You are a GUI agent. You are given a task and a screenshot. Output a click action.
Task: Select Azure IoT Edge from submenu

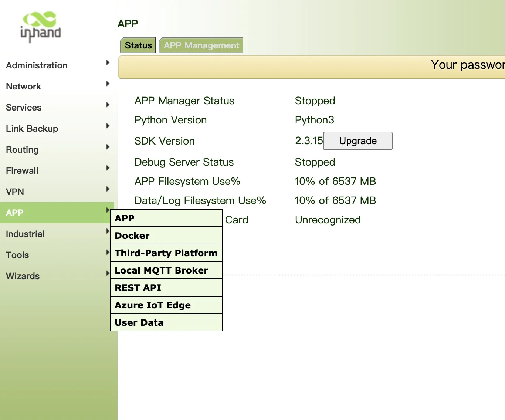point(166,305)
